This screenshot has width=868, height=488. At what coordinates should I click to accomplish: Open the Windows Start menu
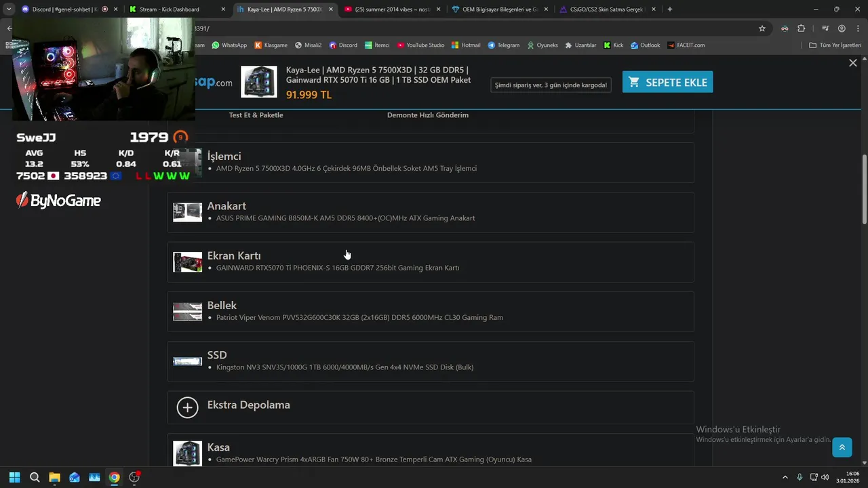click(x=14, y=477)
